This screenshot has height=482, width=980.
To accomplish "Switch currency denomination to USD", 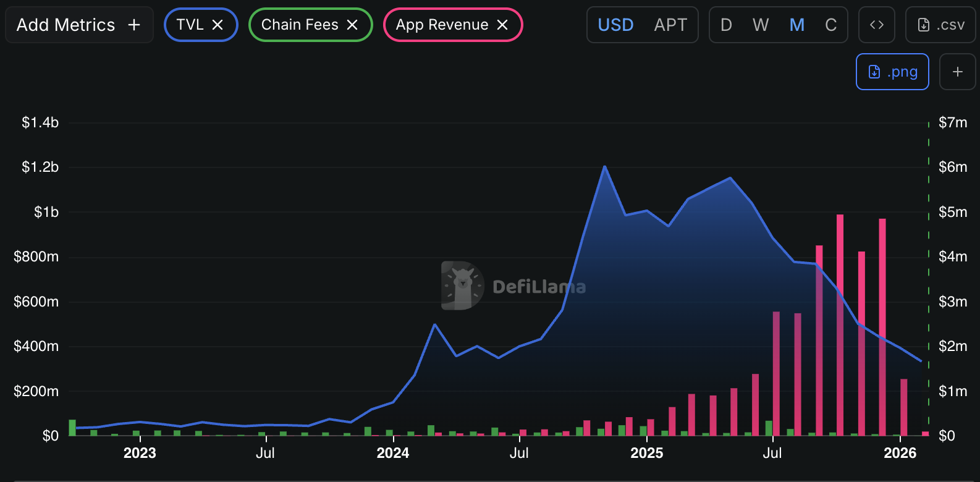I will coord(615,25).
